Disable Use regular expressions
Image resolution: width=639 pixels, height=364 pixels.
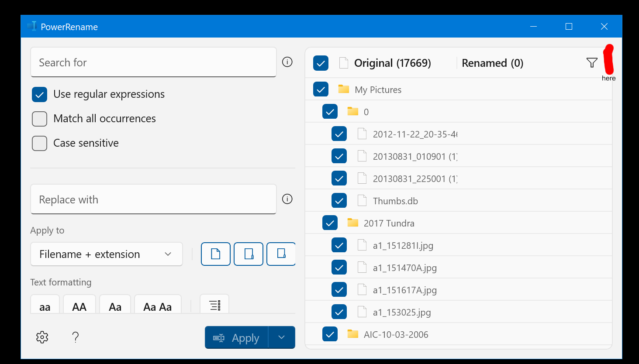click(x=39, y=94)
